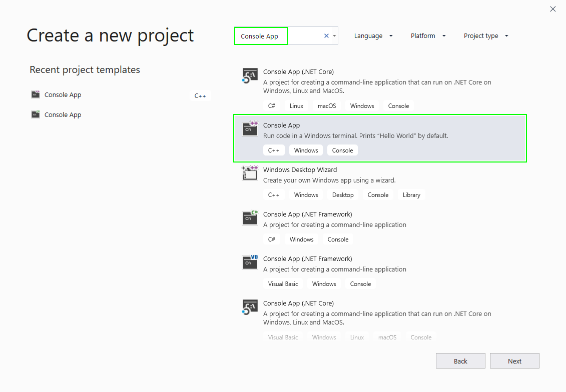
Task: Open the Language filter dropdown
Action: click(373, 35)
